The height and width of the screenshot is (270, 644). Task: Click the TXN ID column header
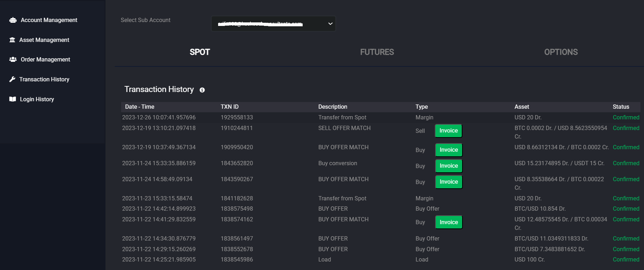[x=229, y=107]
